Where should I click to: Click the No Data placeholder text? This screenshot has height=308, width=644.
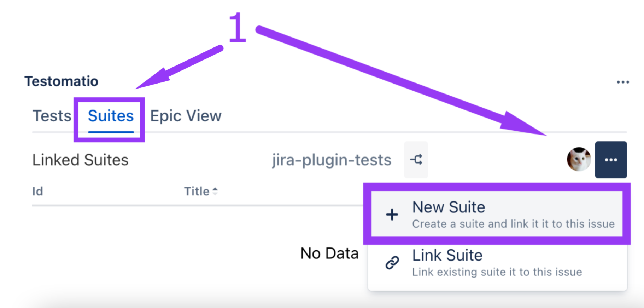click(x=329, y=253)
